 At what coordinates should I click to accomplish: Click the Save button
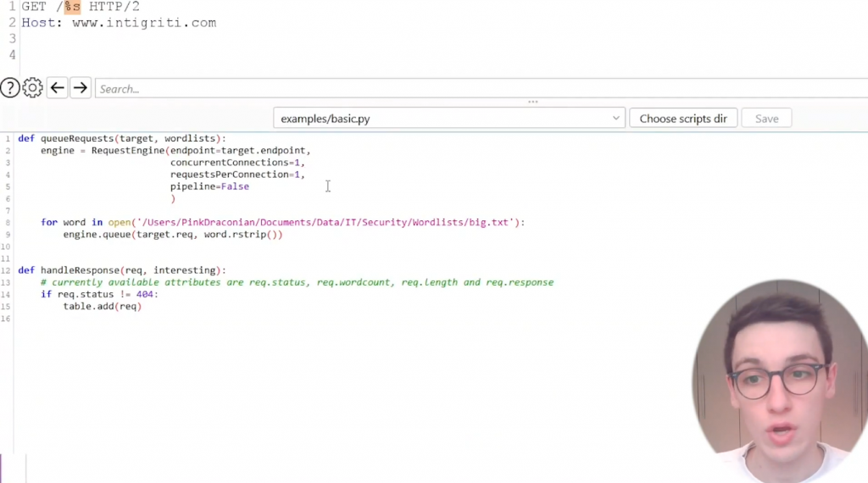click(766, 119)
